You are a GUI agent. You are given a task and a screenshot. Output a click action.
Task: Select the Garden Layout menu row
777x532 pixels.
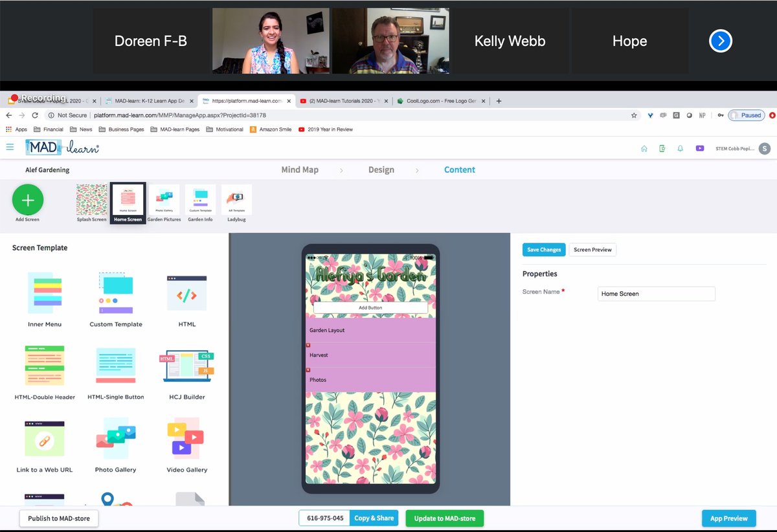coord(370,330)
